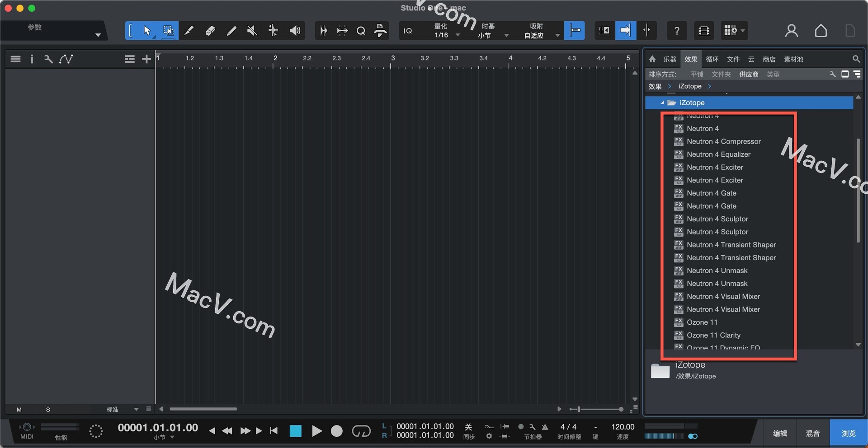Click the Quantize Q icon
The image size is (868, 448).
tap(361, 31)
